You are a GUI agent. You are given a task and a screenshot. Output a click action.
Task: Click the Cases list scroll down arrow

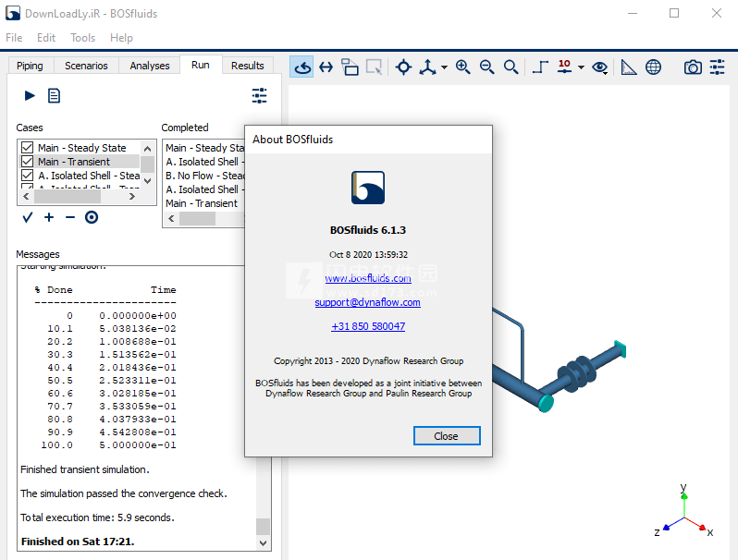(x=147, y=180)
